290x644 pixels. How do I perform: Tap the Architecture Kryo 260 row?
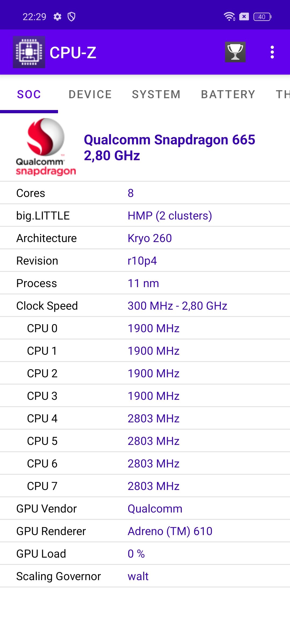pyautogui.click(x=145, y=238)
